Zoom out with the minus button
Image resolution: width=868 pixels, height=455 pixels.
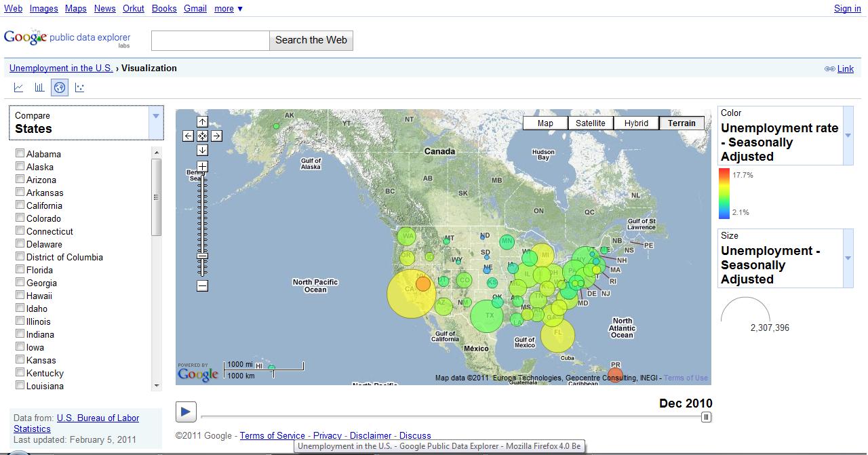pos(202,286)
